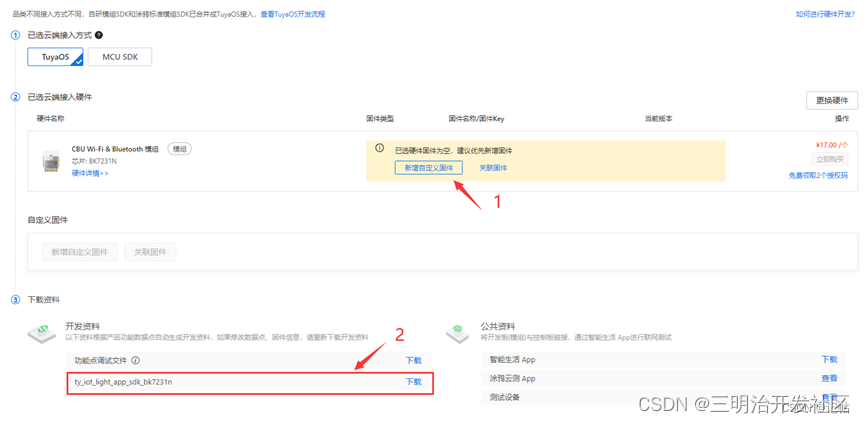The width and height of the screenshot is (865, 423).
Task: Click the step 1 circle marker
Action: [x=15, y=35]
